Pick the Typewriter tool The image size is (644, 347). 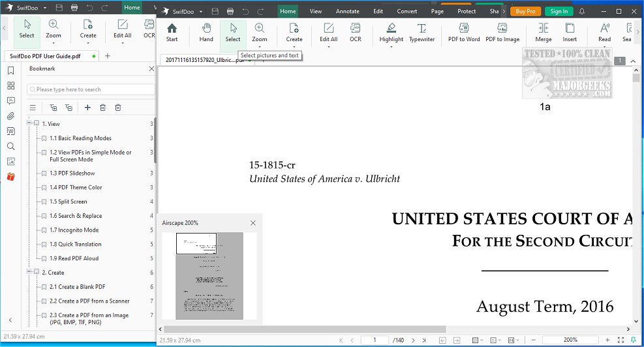tap(422, 33)
